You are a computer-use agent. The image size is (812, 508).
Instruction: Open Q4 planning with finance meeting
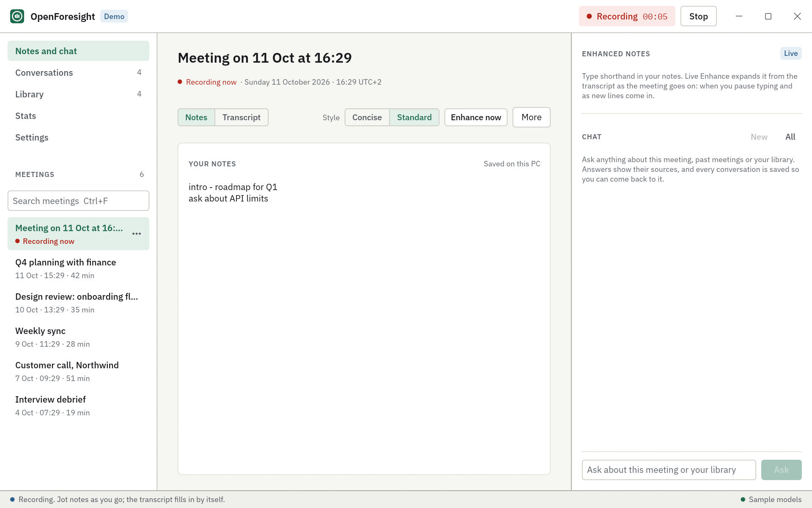(x=78, y=268)
